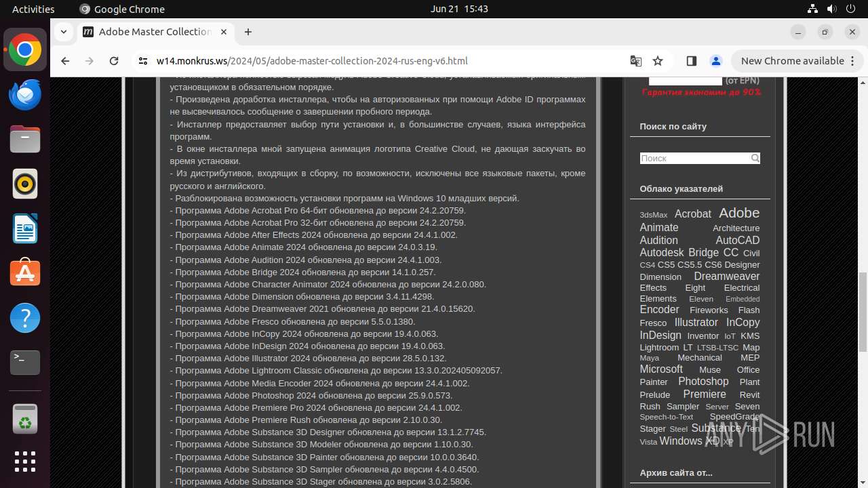Screen dimensions: 868x488
Task: Open the network status icon in the top bar
Action: (812, 9)
